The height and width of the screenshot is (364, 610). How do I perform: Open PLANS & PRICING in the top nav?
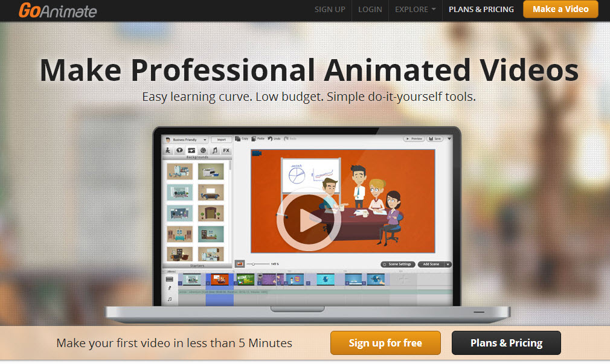pyautogui.click(x=481, y=9)
